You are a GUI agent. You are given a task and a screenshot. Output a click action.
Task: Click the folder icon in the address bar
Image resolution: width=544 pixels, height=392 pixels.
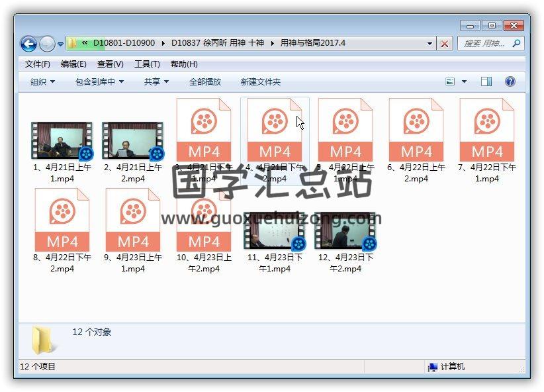click(73, 44)
